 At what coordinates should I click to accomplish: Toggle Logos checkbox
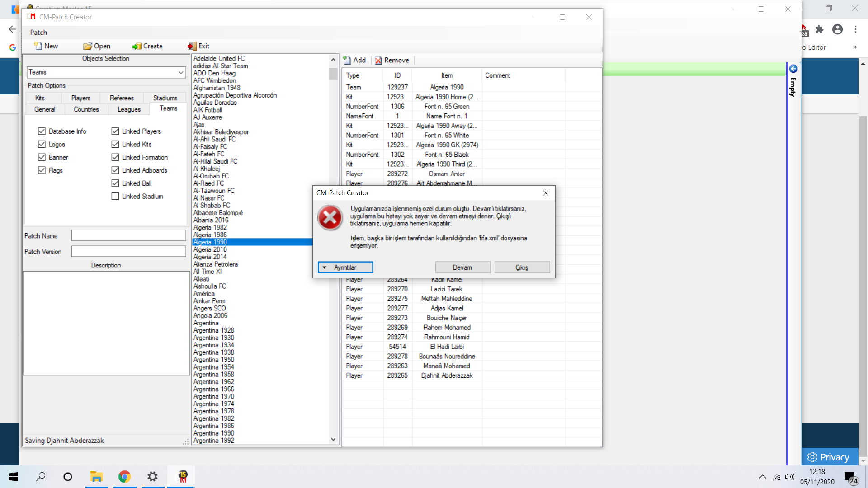coord(42,144)
